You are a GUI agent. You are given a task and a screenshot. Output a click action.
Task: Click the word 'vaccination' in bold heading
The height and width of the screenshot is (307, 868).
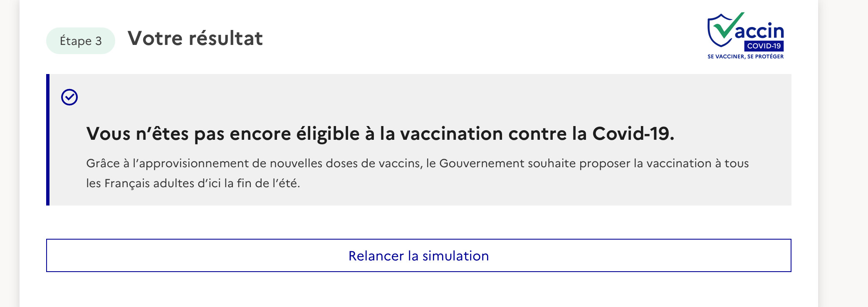[451, 134]
